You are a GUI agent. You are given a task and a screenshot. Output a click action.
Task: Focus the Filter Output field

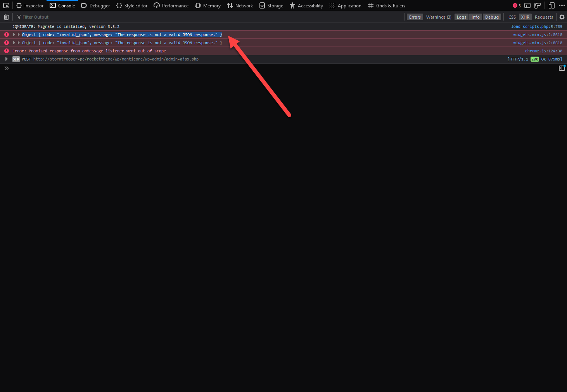coord(209,17)
